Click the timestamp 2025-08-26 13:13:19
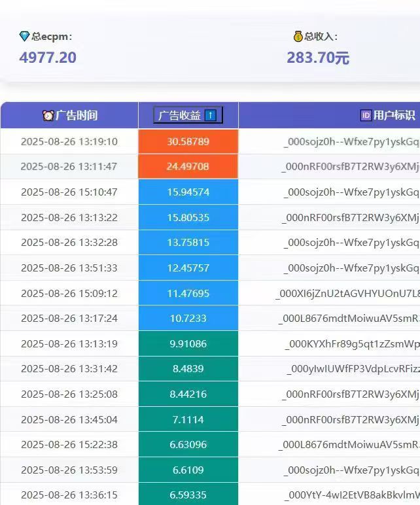The height and width of the screenshot is (505, 420). (x=69, y=344)
